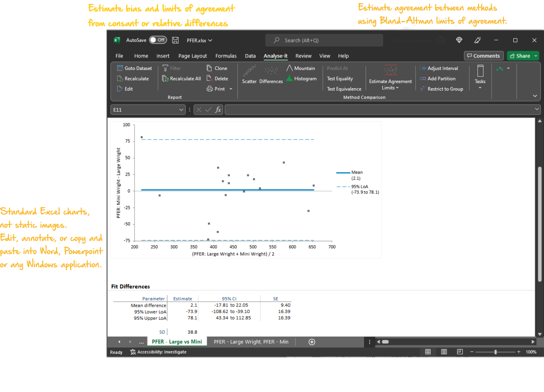This screenshot has height=392, width=544.
Task: Open the Page Layout tab
Action: tap(192, 56)
